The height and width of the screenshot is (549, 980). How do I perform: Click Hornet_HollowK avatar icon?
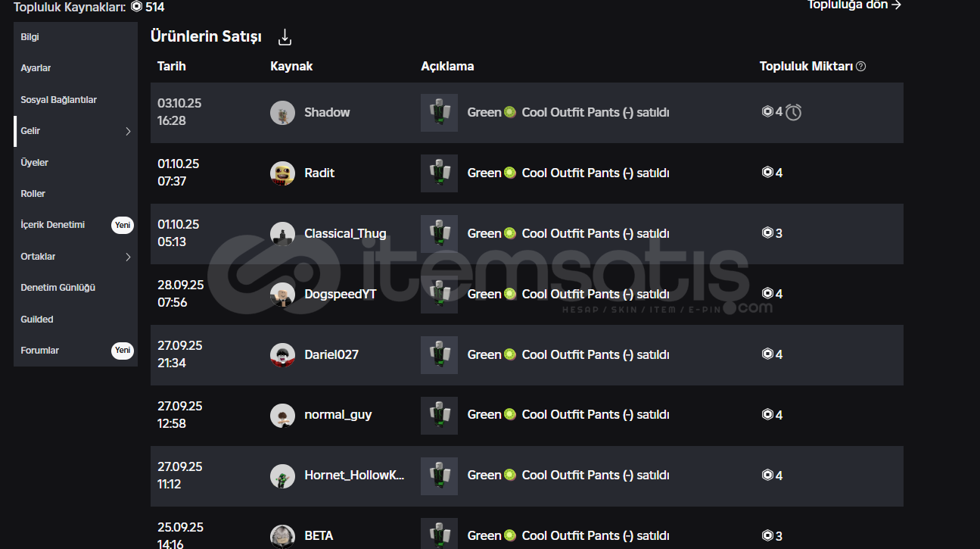(x=282, y=476)
